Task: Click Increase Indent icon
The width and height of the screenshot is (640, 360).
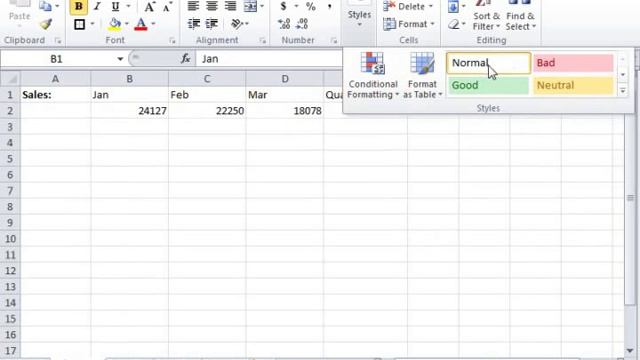Action: click(x=211, y=24)
